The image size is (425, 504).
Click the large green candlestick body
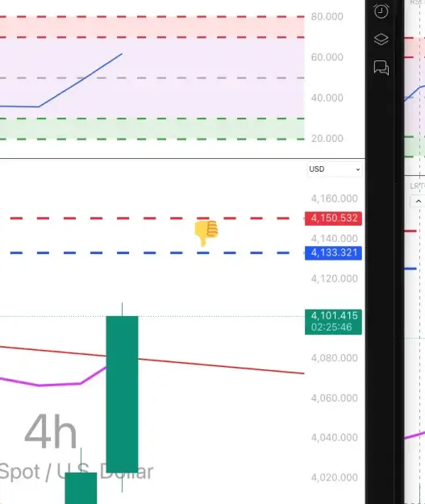122,394
